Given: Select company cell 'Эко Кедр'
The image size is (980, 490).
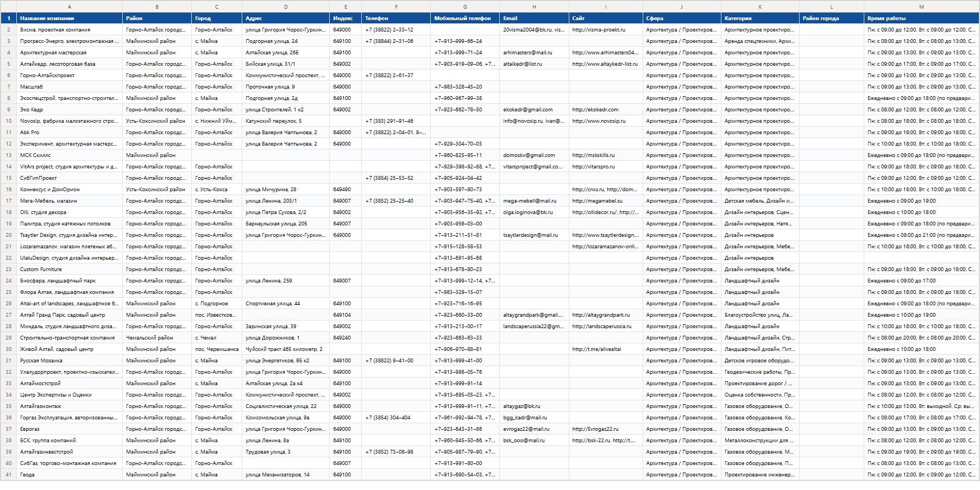Looking at the screenshot, I should [x=70, y=110].
